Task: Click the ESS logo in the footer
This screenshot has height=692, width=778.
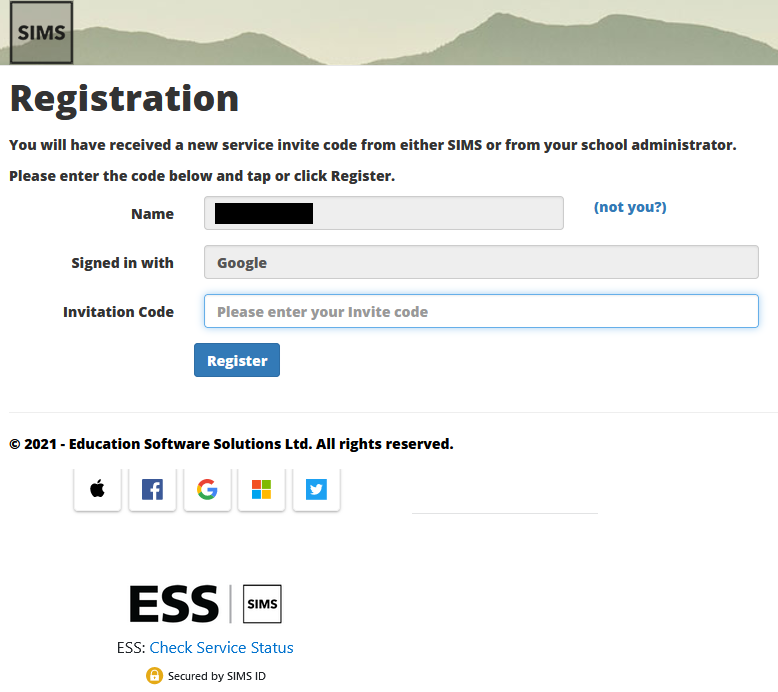Action: 174,604
